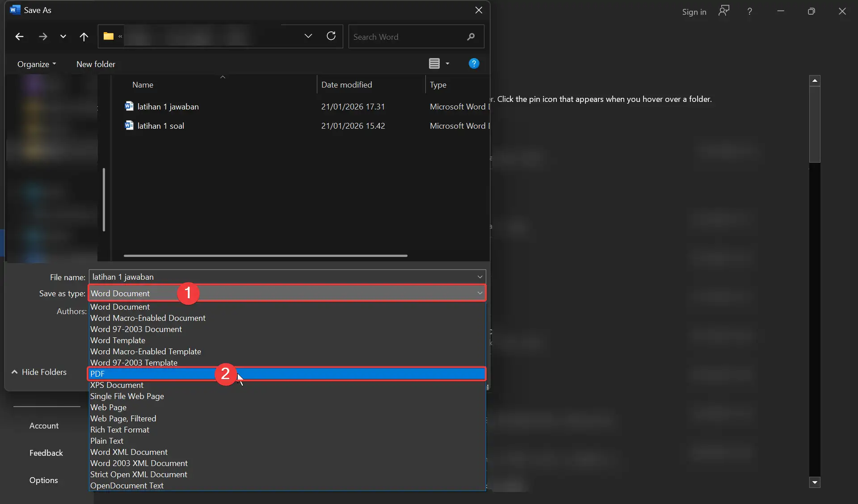Open the Feedback page

[x=46, y=453]
